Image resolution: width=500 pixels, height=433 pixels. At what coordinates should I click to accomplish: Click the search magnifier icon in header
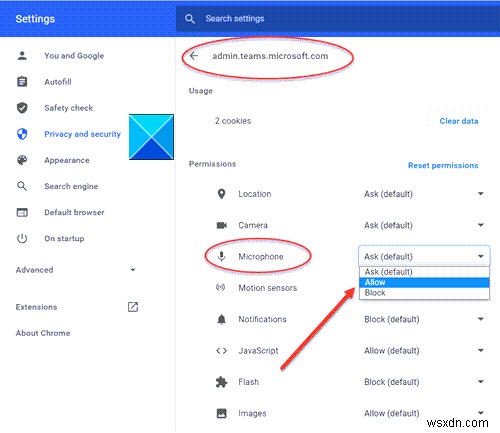pyautogui.click(x=190, y=19)
